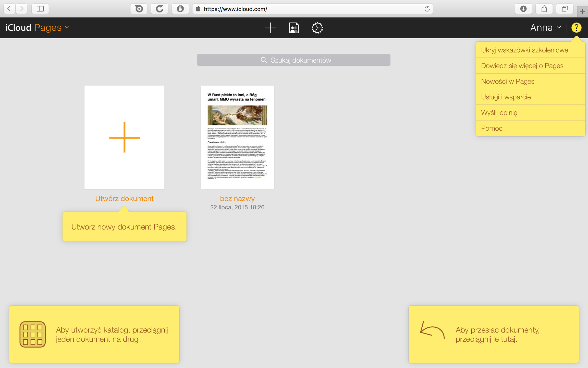Open the document sharing icon in toolbar
The width and height of the screenshot is (588, 368).
[x=294, y=28]
